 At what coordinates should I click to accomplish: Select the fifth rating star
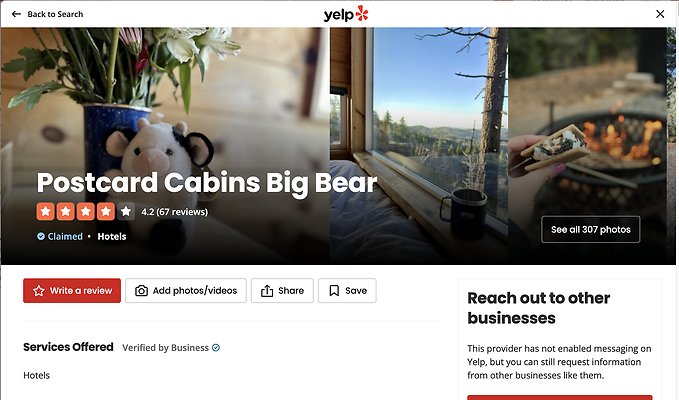click(126, 212)
